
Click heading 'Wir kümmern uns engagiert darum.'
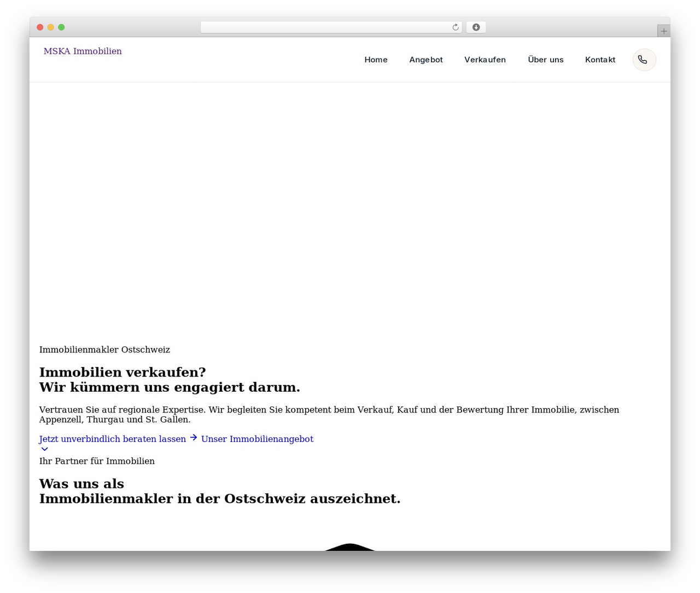click(x=170, y=387)
